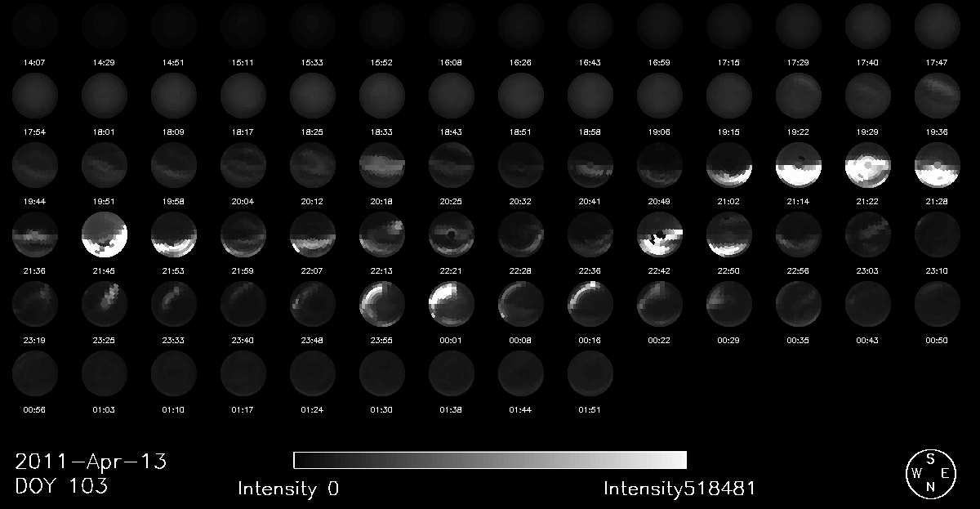This screenshot has width=980, height=509.
Task: Open the disk image labeled 22:13
Action: 382,234
